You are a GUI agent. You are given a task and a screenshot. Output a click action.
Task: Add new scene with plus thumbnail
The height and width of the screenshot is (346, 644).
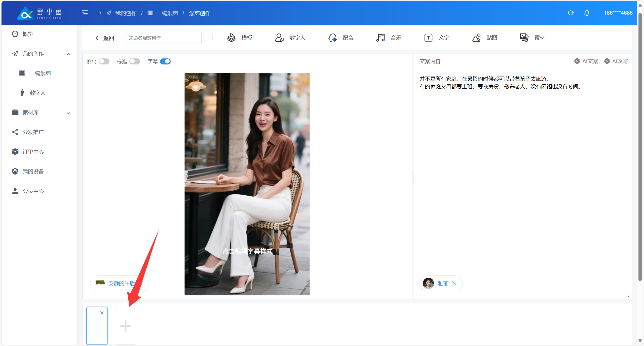[125, 326]
